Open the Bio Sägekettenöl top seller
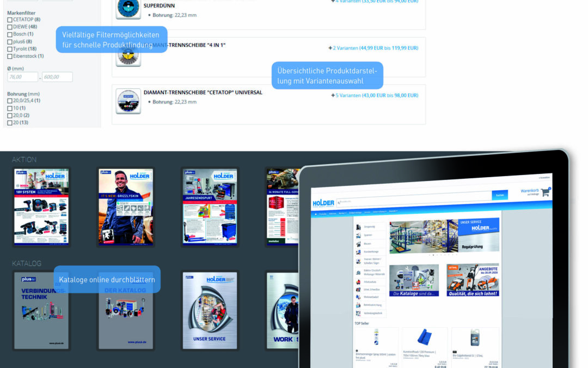588x368 pixels. (x=475, y=347)
